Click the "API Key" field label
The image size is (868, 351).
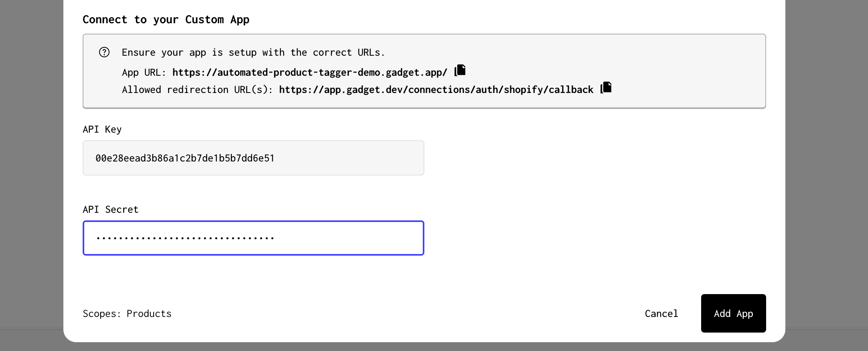tap(102, 129)
